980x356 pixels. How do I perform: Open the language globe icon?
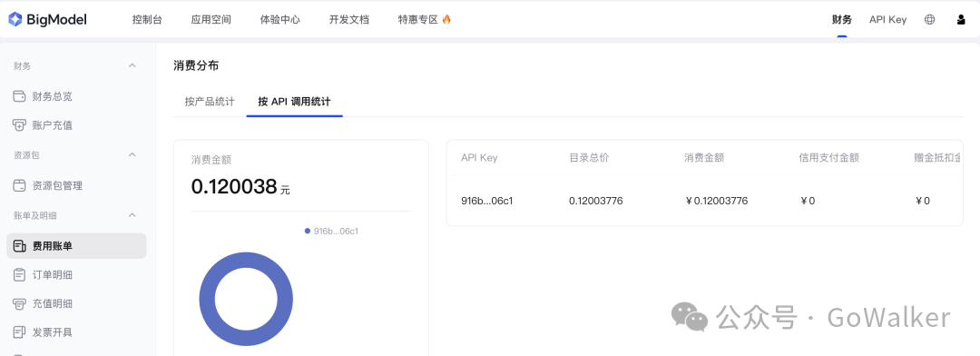click(x=929, y=19)
